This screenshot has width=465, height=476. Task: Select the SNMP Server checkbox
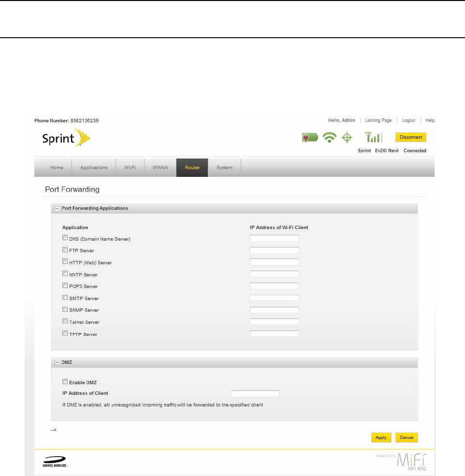pos(65,309)
